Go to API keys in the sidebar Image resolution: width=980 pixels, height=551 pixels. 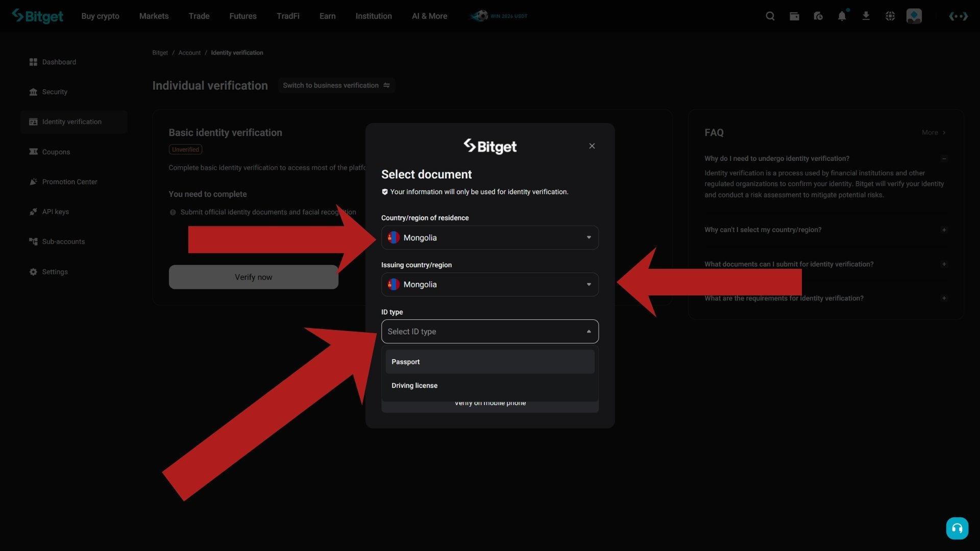pyautogui.click(x=56, y=212)
